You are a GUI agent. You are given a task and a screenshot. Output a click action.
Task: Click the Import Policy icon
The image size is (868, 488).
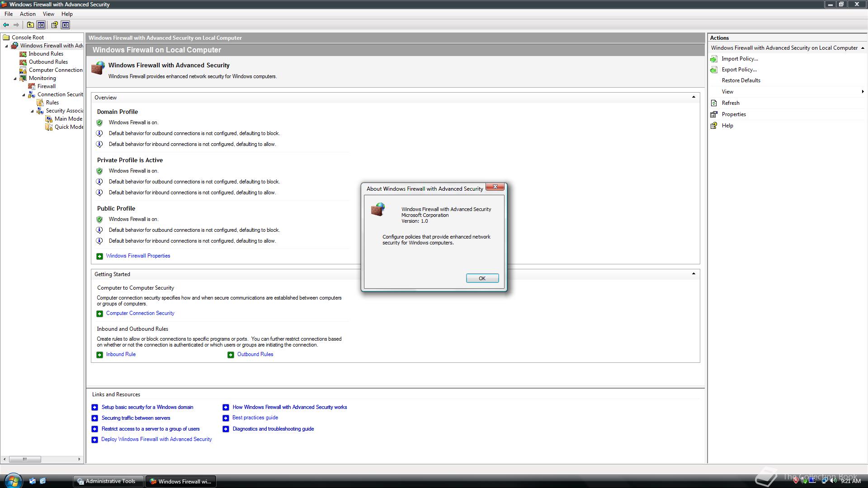pos(714,59)
